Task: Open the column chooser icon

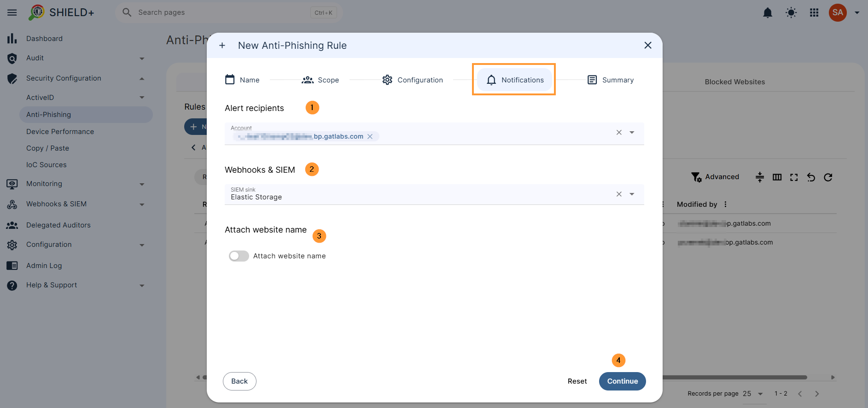Action: pyautogui.click(x=777, y=177)
